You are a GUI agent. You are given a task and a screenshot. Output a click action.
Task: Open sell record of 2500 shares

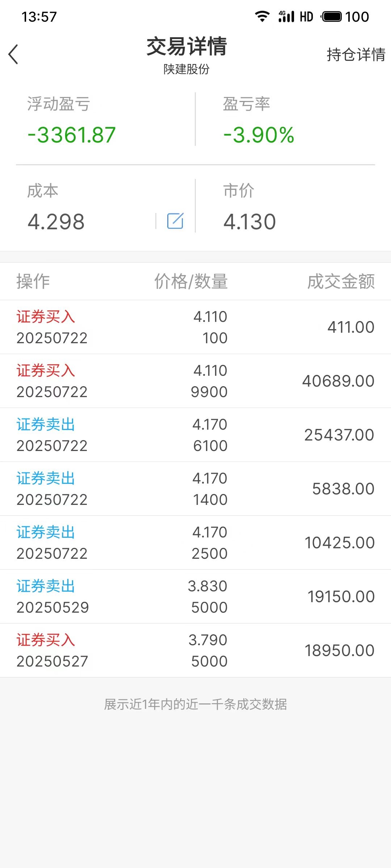pyautogui.click(x=195, y=542)
